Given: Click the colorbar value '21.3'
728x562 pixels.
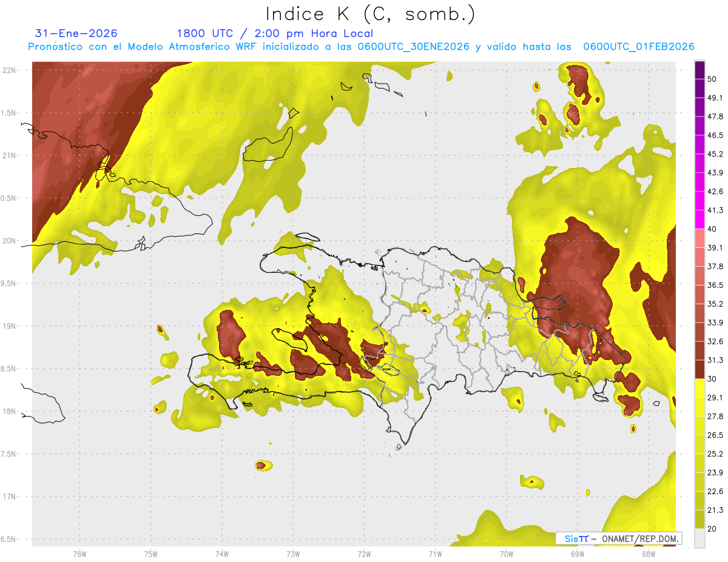Looking at the screenshot, I should tap(715, 510).
